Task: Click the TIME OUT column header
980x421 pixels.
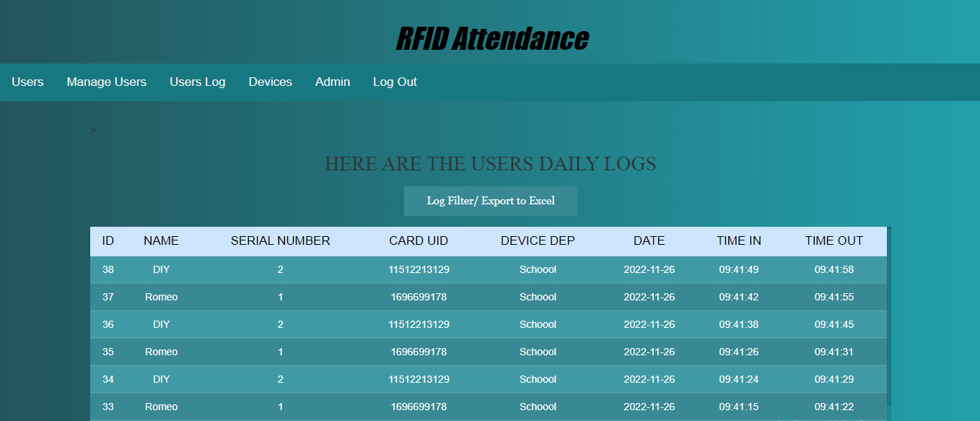Action: (834, 241)
